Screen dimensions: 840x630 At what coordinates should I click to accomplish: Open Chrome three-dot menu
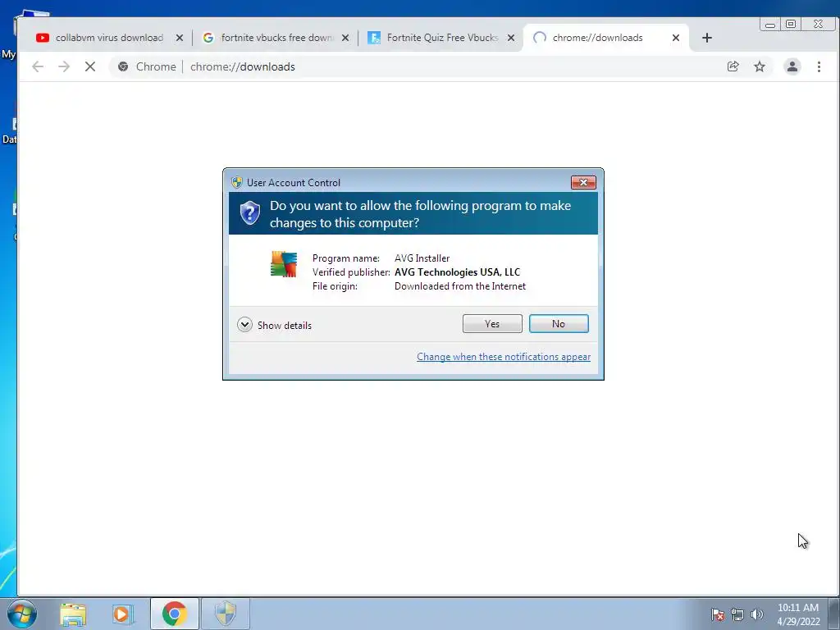click(819, 66)
